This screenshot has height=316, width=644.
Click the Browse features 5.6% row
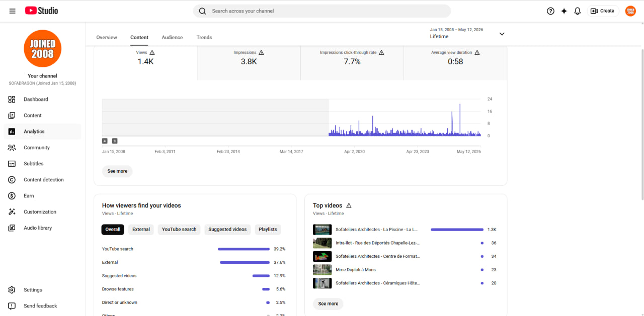[x=194, y=289]
